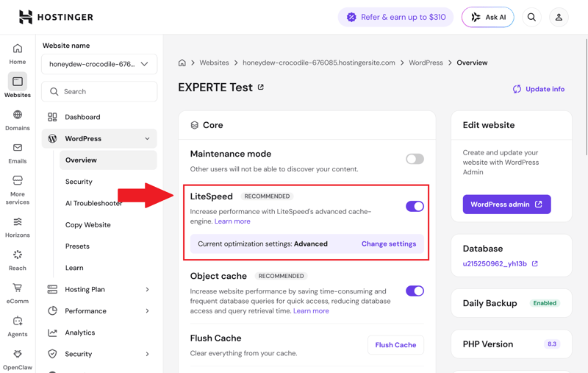Viewport: 588px width, 373px height.
Task: Collapse the WordPress menu chevron
Action: [148, 138]
